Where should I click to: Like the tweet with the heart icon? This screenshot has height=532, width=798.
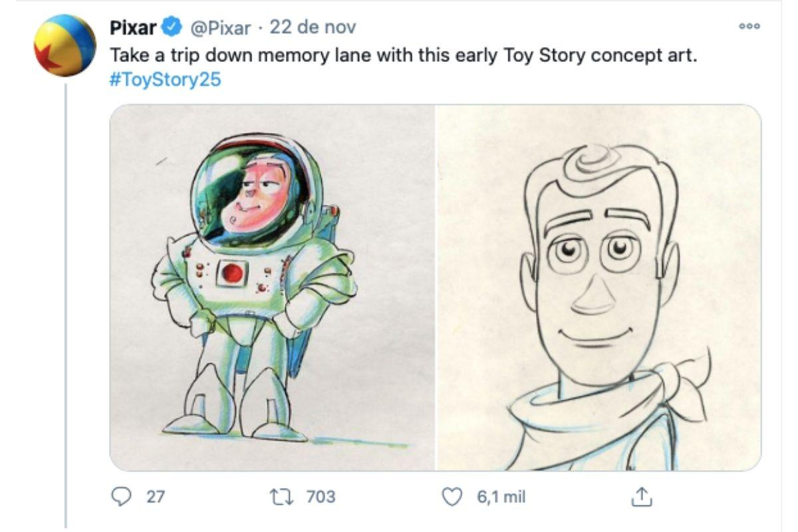[452, 496]
